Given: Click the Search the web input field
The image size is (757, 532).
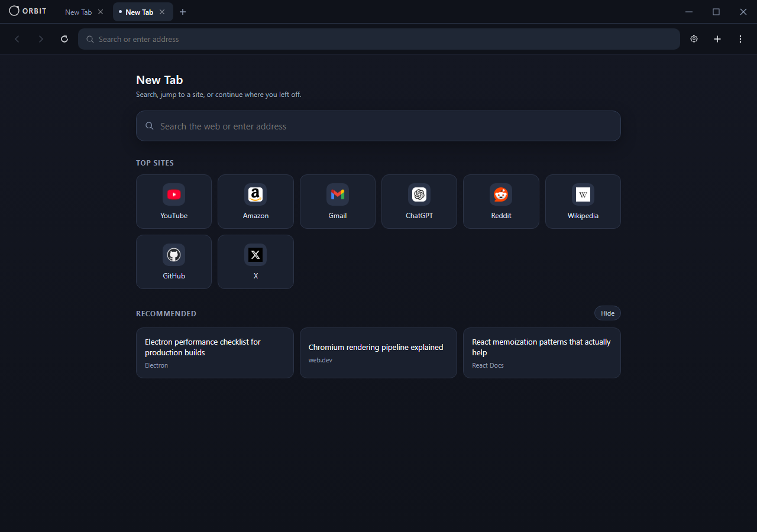Looking at the screenshot, I should (378, 126).
